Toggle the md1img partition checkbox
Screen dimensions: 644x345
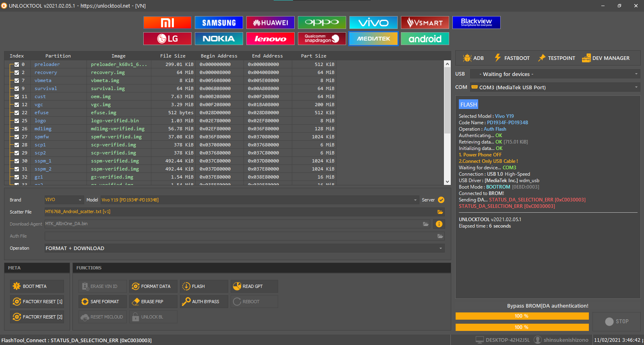tap(17, 129)
